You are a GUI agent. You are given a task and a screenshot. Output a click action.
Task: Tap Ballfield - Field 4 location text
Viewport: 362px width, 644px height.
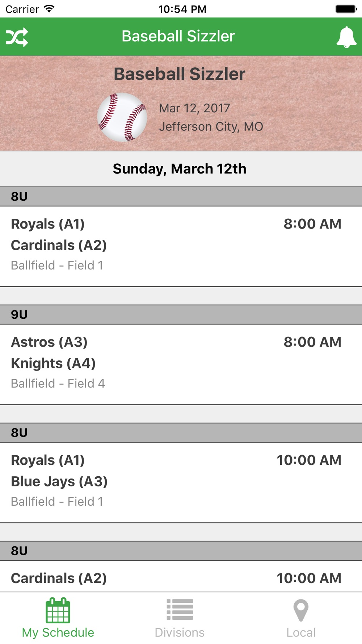coord(58,383)
